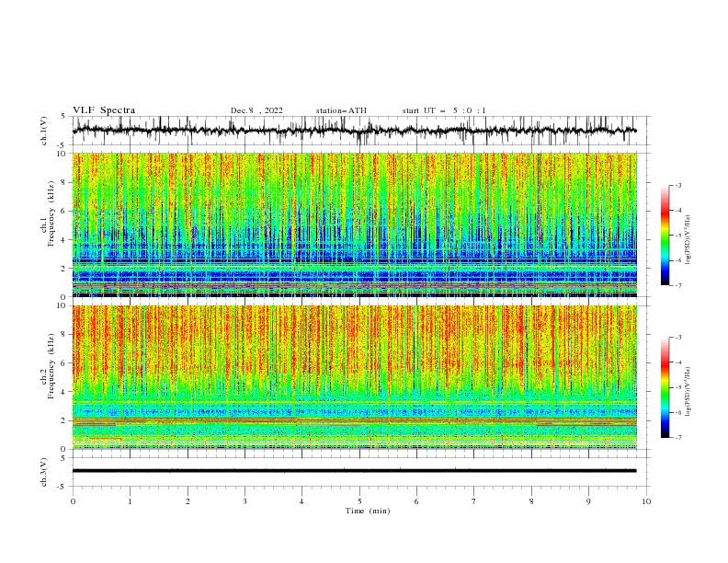Click the time axis tick label '3'

(x=245, y=501)
